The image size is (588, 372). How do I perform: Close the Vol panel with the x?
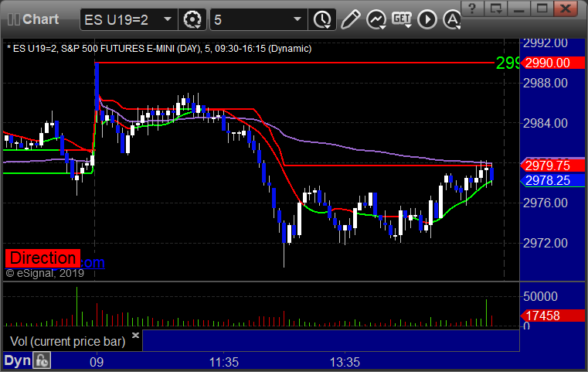point(135,335)
